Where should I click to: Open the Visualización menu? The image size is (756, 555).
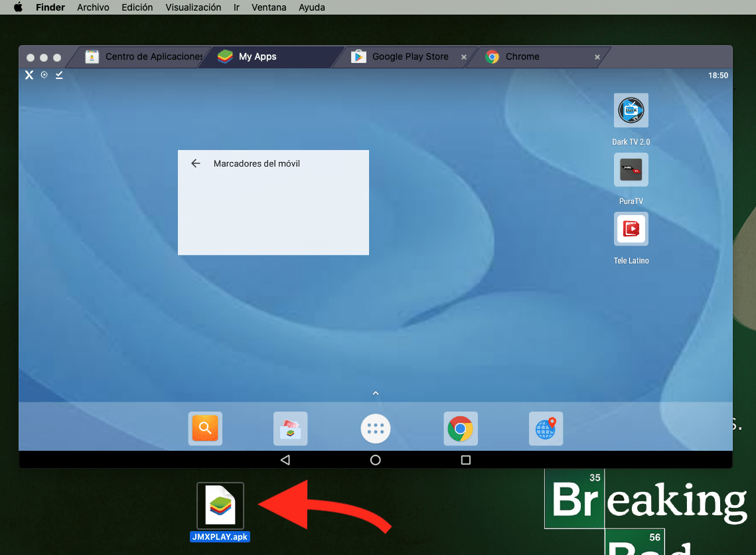[193, 7]
